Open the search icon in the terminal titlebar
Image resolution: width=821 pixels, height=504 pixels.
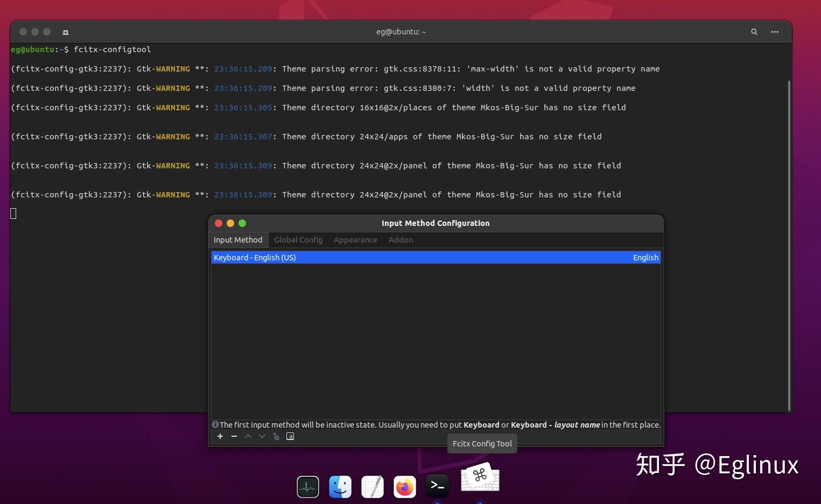(754, 32)
